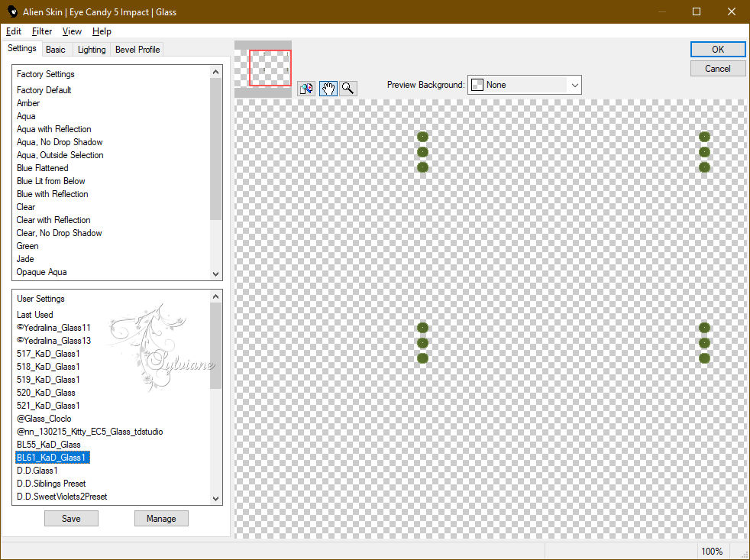This screenshot has width=750, height=560.
Task: Select the magnifier zoom tool
Action: (x=348, y=89)
